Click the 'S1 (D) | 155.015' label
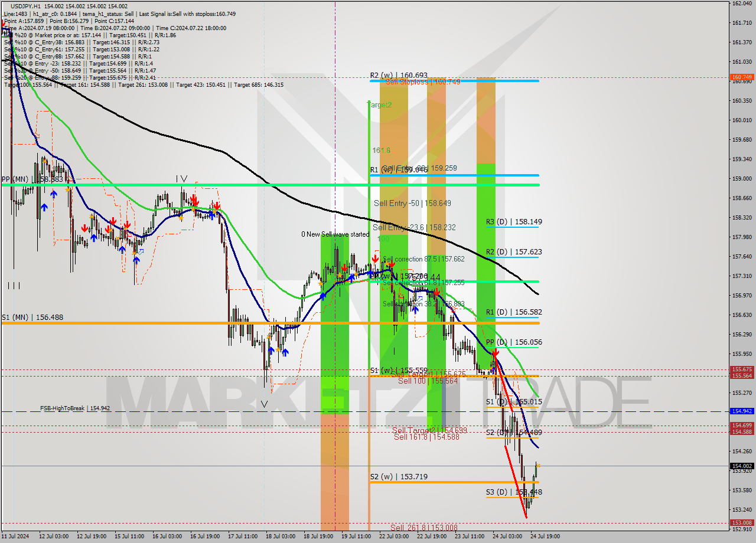Screen dimensions: 756x543 tap(514, 402)
